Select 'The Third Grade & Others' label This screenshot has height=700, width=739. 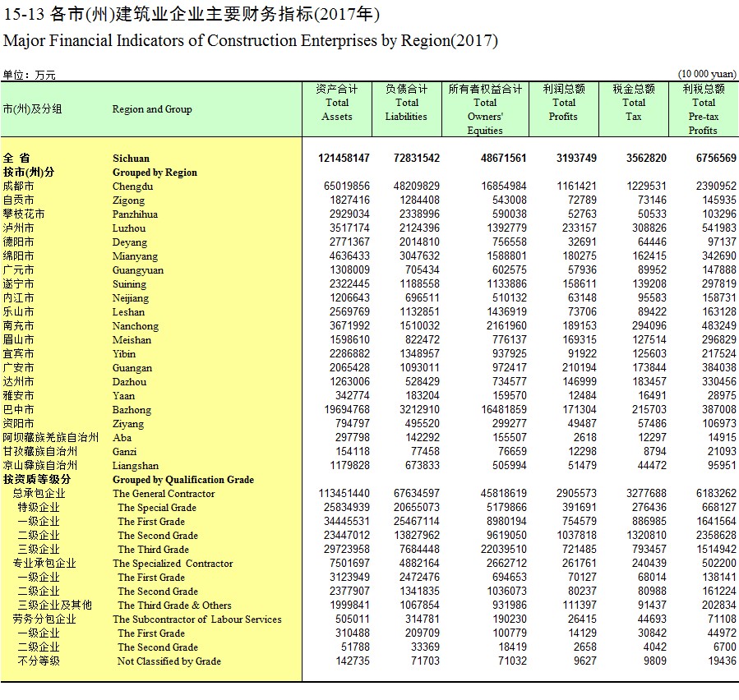click(174, 606)
